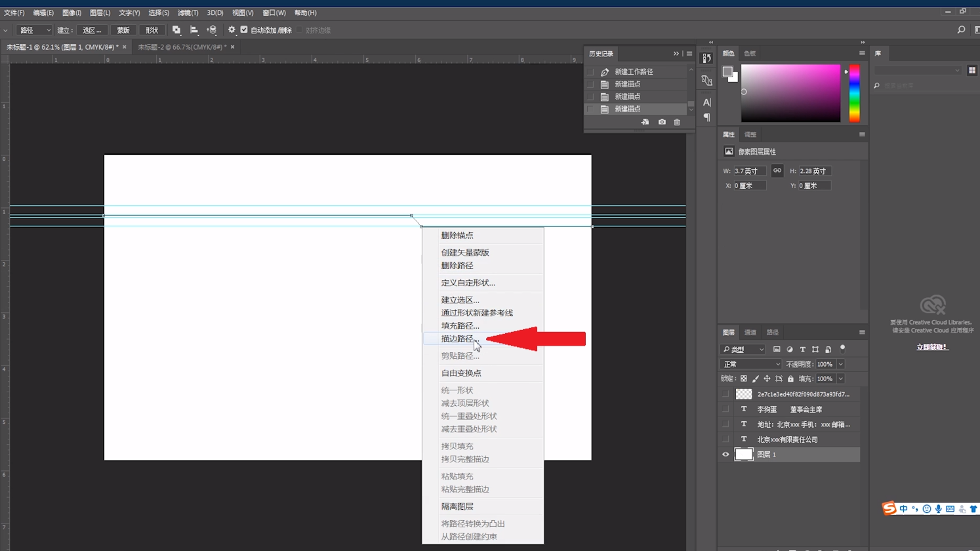Switch to the 通道 tab
This screenshot has width=980, height=551.
point(750,333)
